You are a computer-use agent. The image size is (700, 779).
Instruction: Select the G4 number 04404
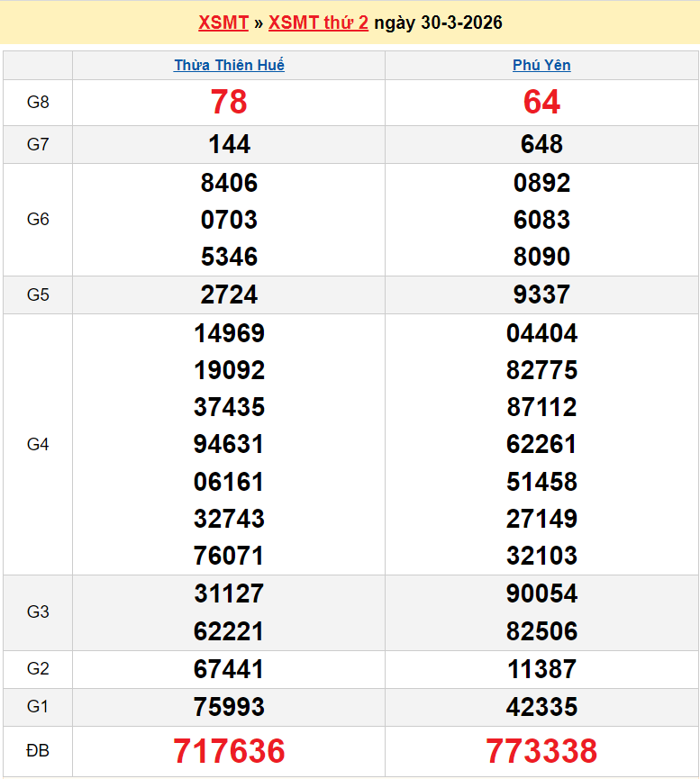click(x=541, y=333)
